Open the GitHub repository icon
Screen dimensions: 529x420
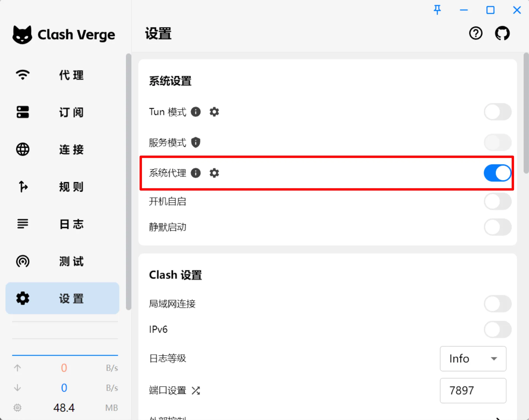(x=502, y=34)
